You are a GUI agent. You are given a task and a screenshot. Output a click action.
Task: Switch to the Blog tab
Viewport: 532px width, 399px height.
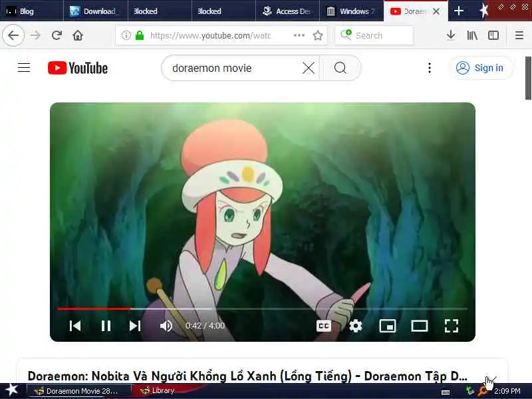pyautogui.click(x=31, y=11)
